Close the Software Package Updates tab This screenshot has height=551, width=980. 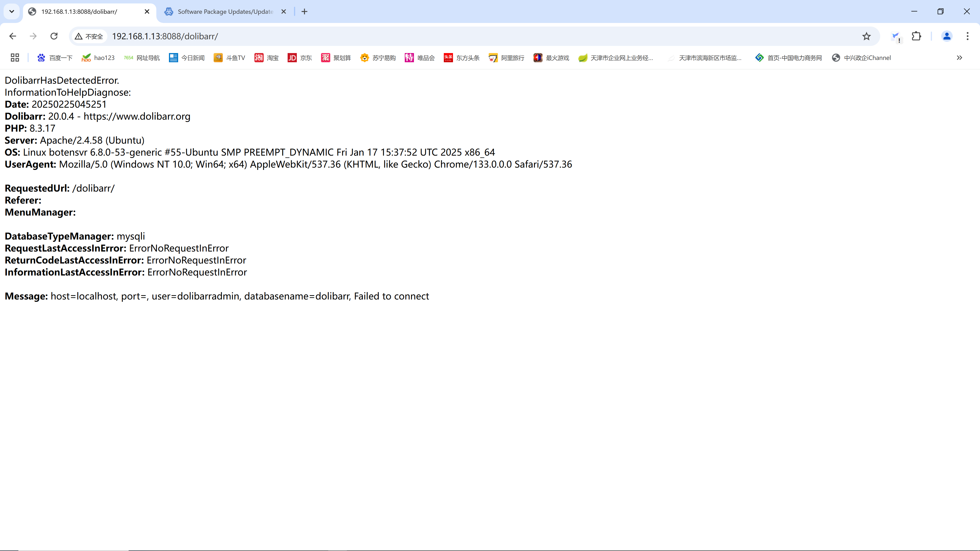(x=284, y=11)
